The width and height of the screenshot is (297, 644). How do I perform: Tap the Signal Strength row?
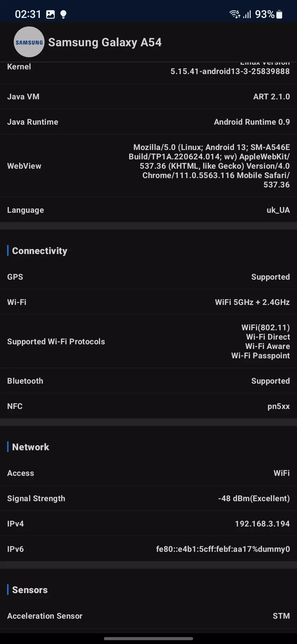(148, 499)
